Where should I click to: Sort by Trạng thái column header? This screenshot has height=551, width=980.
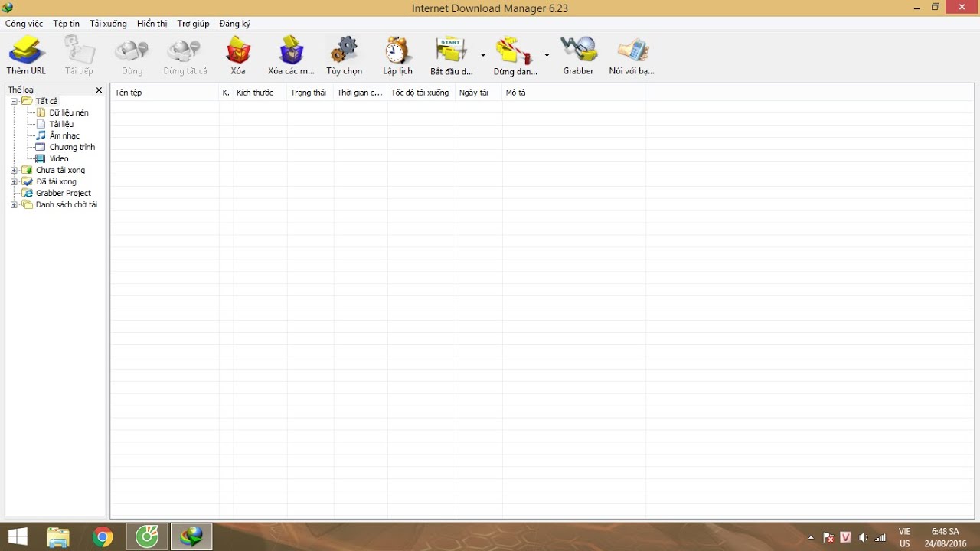[310, 93]
